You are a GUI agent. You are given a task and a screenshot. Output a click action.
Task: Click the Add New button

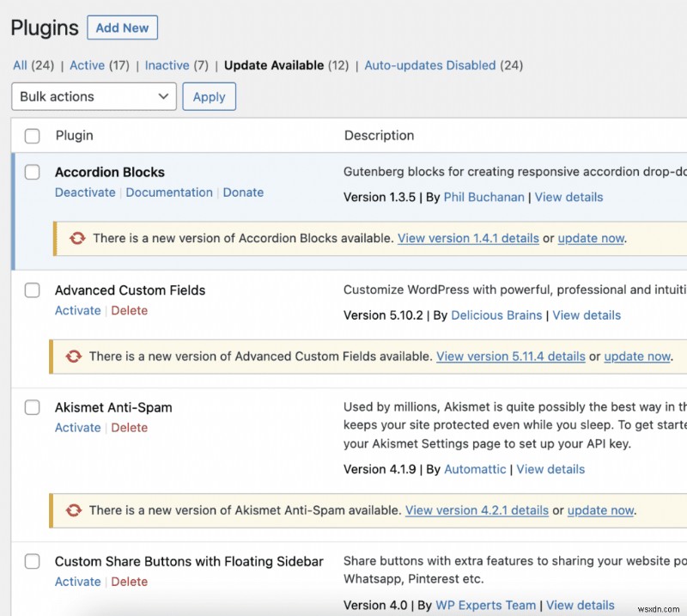[x=122, y=27]
